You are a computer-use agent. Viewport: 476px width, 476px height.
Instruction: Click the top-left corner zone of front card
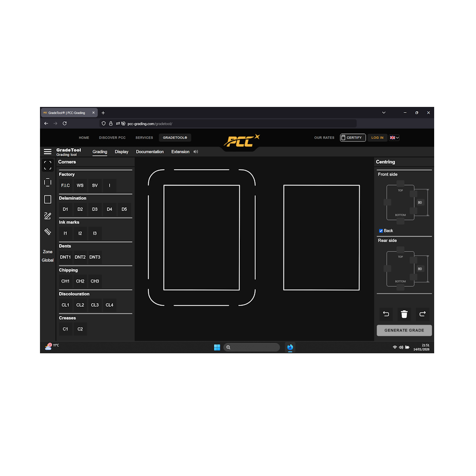tap(156, 177)
